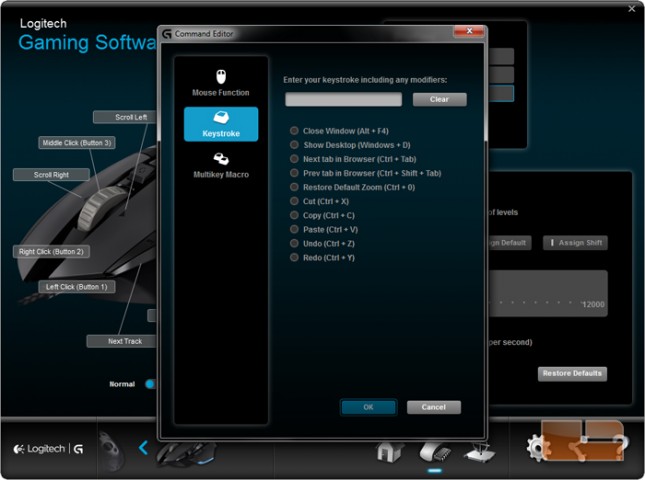Choose Paste (Ctrl + V) option
The width and height of the screenshot is (645, 480).
324,229
